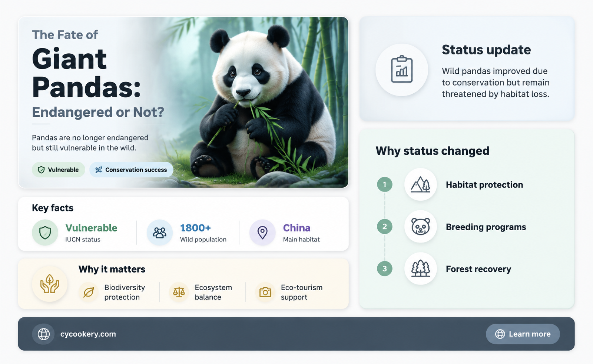This screenshot has width=593, height=364.
Task: Click the 'Eco-tourism support' text
Action: 301,292
